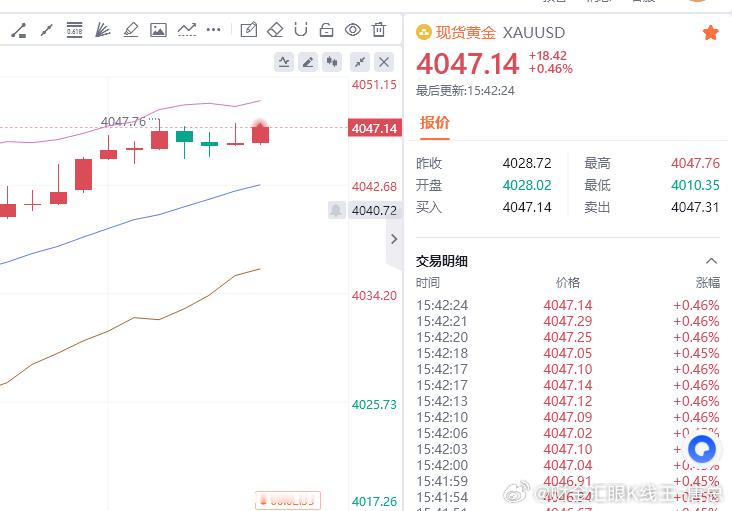
Task: Click the 时间 column header
Action: point(428,282)
